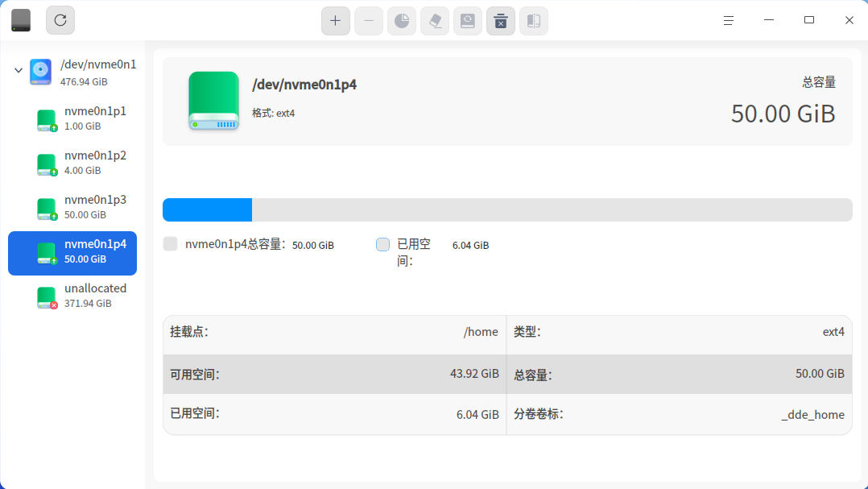This screenshot has width=868, height=489.
Task: Refresh the device list
Action: 60,20
